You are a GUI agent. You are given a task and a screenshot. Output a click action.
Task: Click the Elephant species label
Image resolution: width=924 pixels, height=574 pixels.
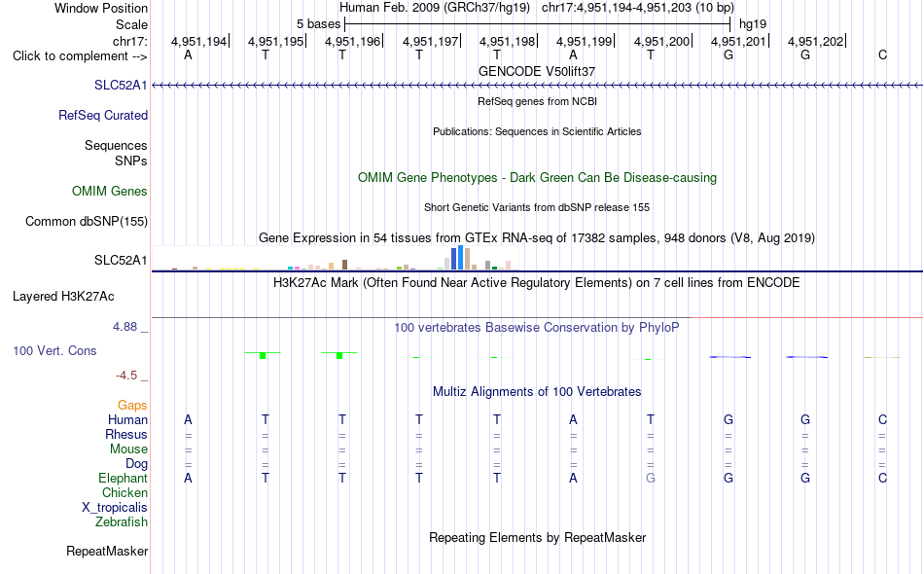tap(124, 478)
